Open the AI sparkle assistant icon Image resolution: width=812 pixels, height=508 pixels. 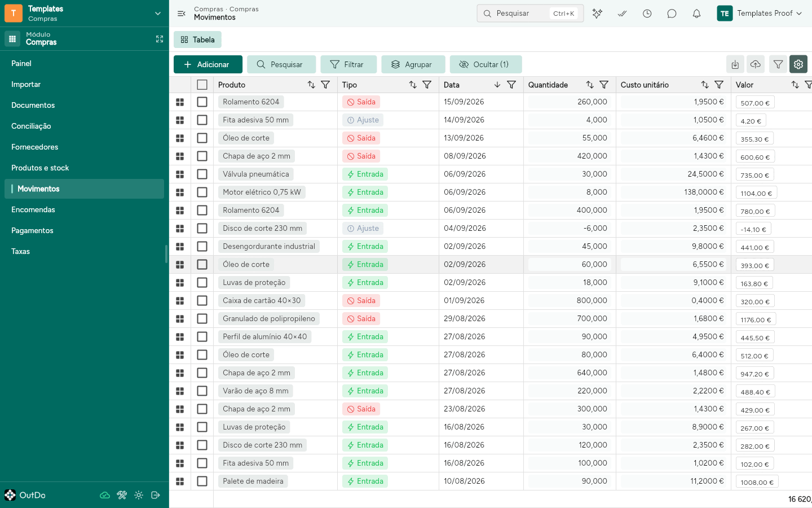(597, 14)
